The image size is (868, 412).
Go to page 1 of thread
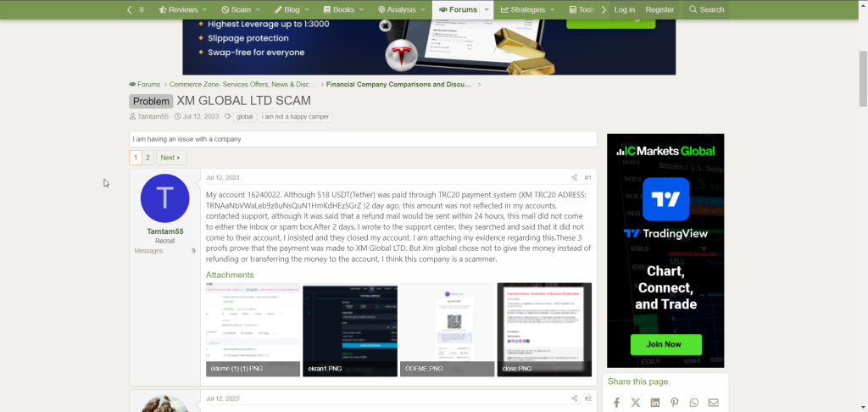coord(136,158)
